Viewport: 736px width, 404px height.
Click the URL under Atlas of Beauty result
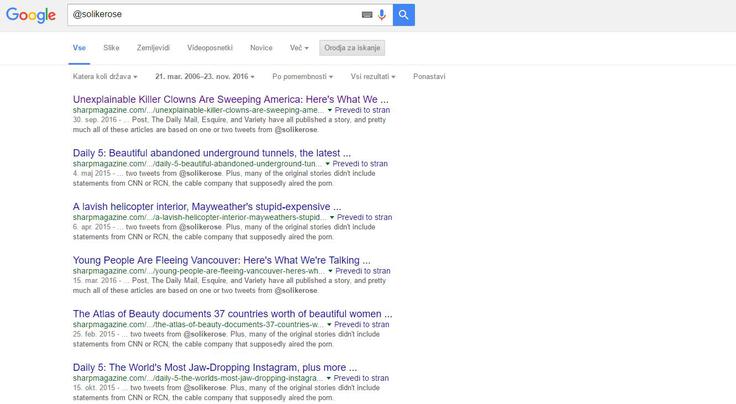coord(198,324)
